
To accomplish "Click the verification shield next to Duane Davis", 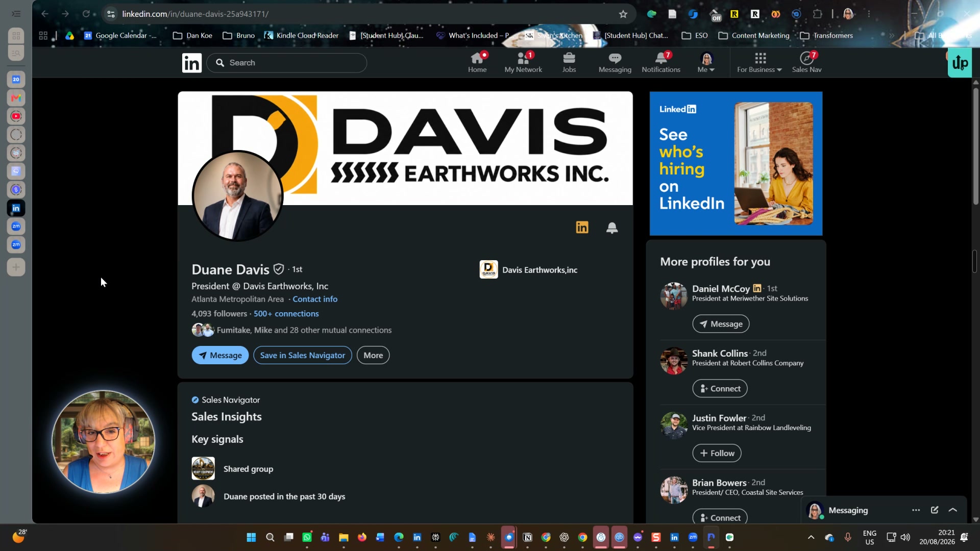I will [x=279, y=269].
